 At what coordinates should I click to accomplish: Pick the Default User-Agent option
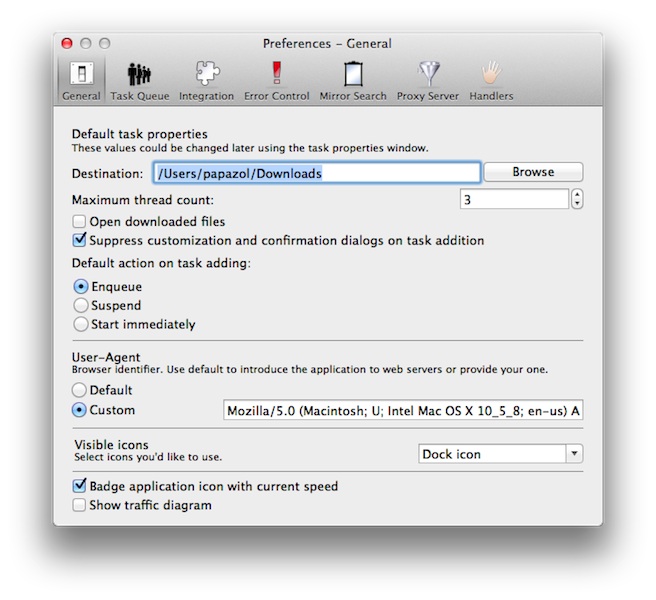81,390
